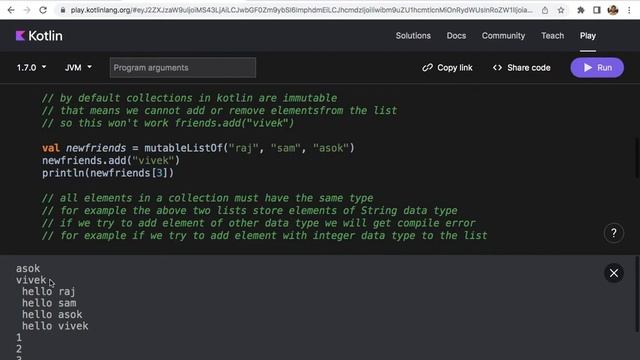This screenshot has height=360, width=640.
Task: Click output line '2'
Action: tap(19, 349)
